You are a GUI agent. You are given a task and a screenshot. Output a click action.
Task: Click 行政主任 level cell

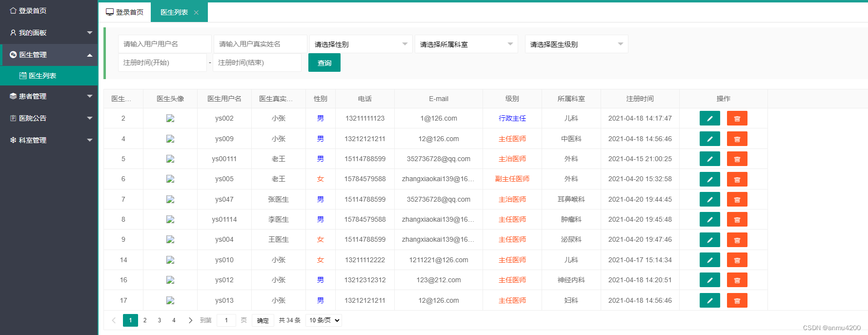coord(512,118)
